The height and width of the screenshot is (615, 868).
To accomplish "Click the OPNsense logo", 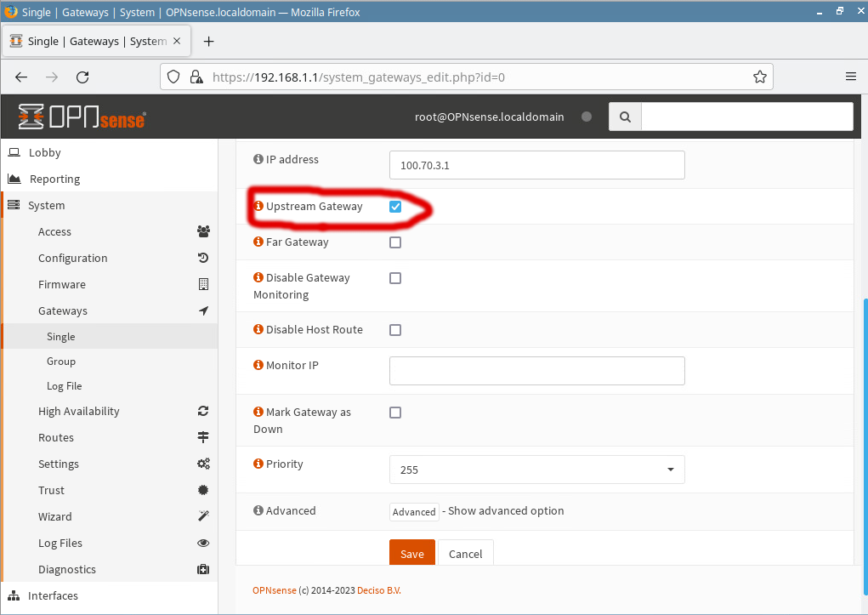I will pos(82,117).
